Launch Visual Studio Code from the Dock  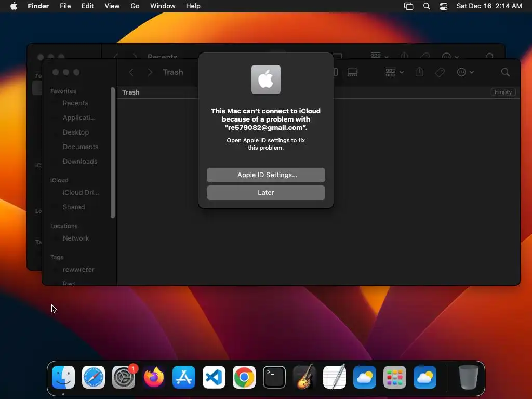[214, 377]
